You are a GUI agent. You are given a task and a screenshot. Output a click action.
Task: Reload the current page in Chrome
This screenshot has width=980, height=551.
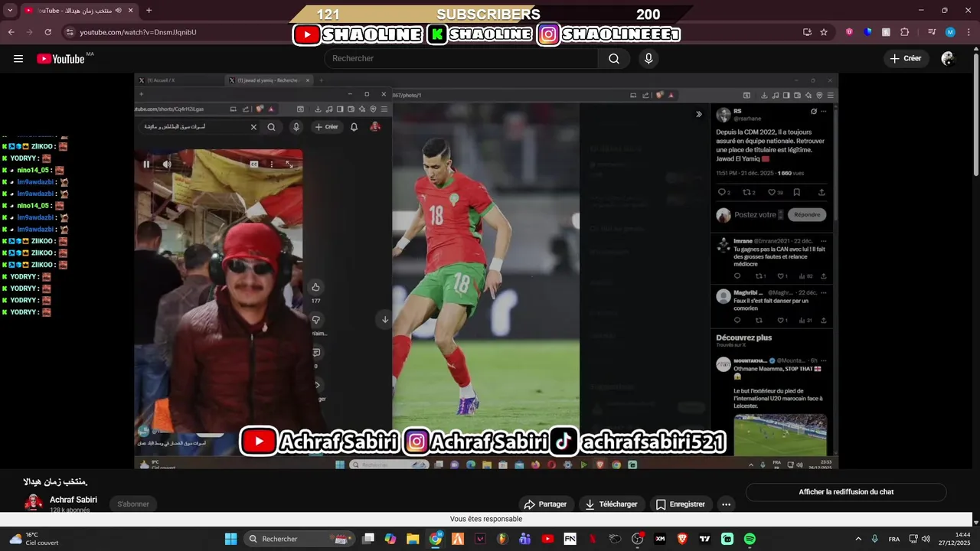48,32
